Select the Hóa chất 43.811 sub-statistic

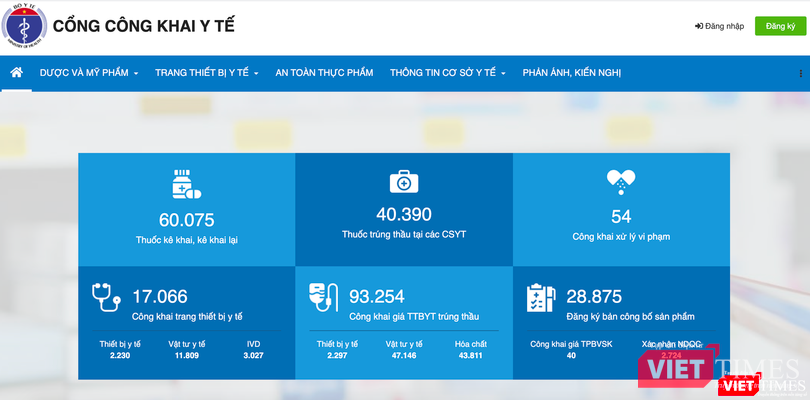[471, 349]
